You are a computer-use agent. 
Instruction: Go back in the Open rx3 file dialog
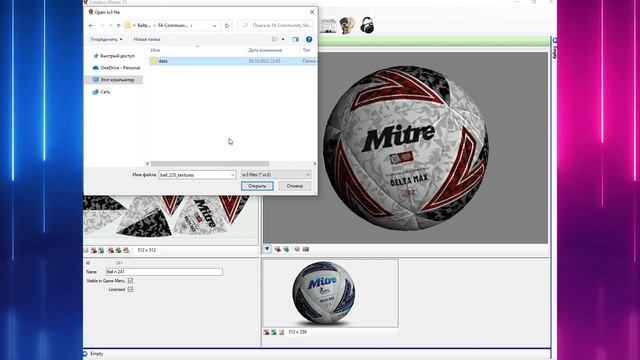coord(91,25)
